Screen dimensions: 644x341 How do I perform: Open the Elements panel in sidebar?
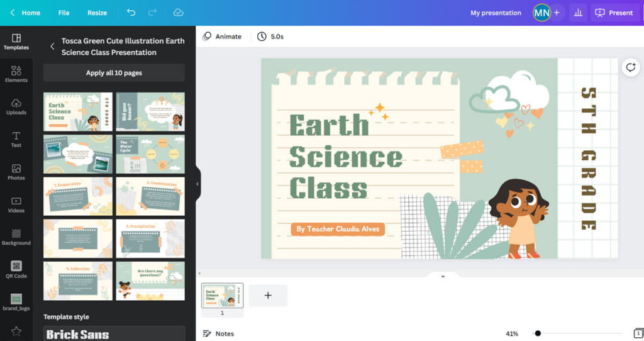pos(16,74)
